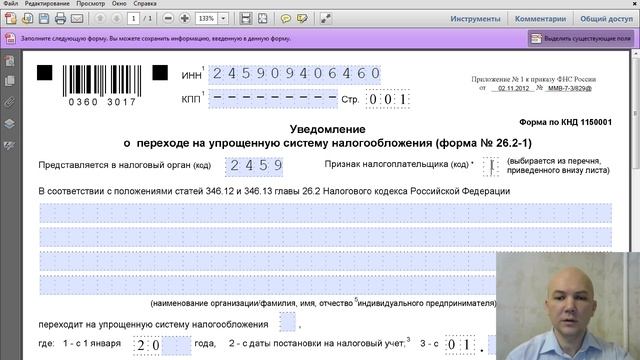
Task: Click the form document icon in purple bar
Action: (11, 38)
